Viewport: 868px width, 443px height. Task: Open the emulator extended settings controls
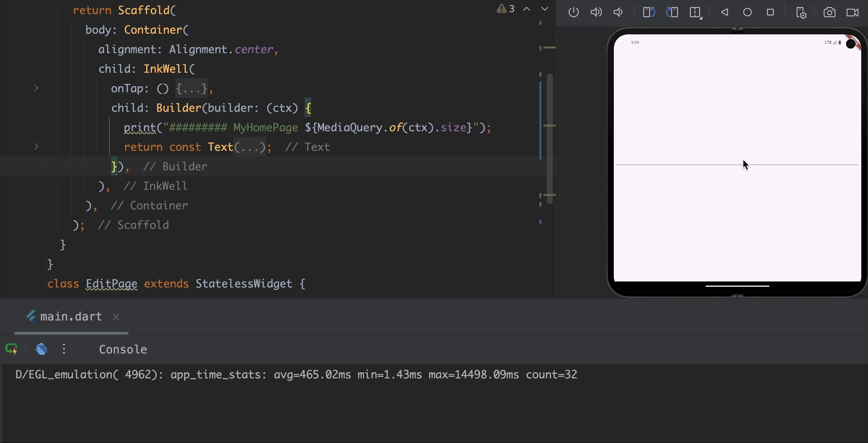pos(801,12)
